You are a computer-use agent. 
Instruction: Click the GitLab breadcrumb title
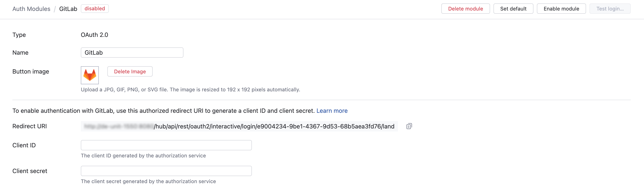coord(68,9)
